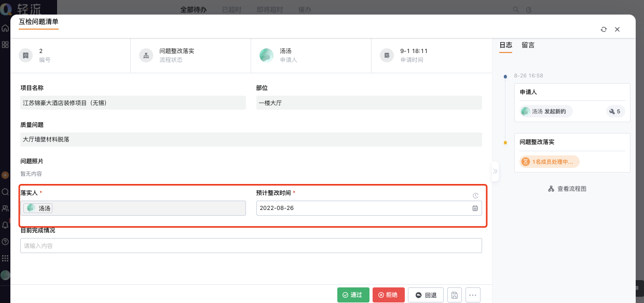Click the help question icon in left sidebar
The image size is (644, 303).
5,242
